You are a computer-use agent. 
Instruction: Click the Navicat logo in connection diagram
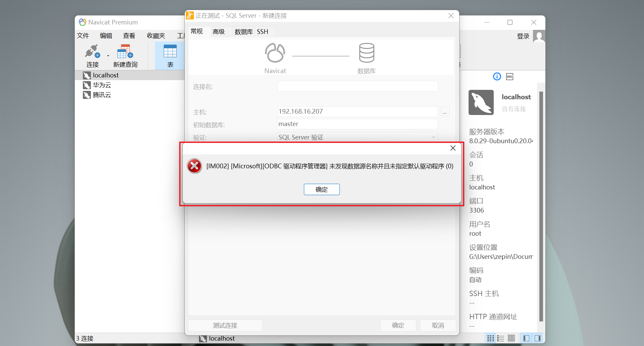[275, 53]
